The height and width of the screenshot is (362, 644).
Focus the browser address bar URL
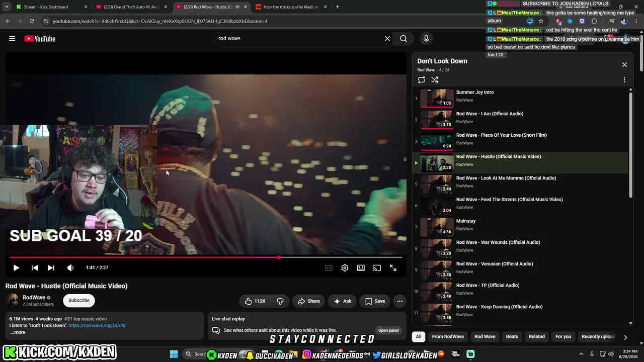(x=160, y=21)
